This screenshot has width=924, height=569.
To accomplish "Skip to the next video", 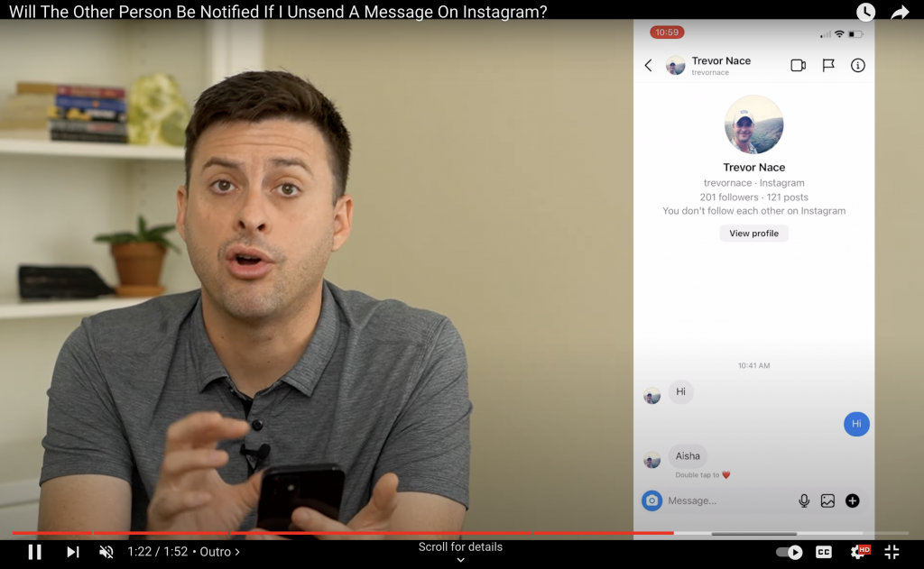I will coord(73,552).
